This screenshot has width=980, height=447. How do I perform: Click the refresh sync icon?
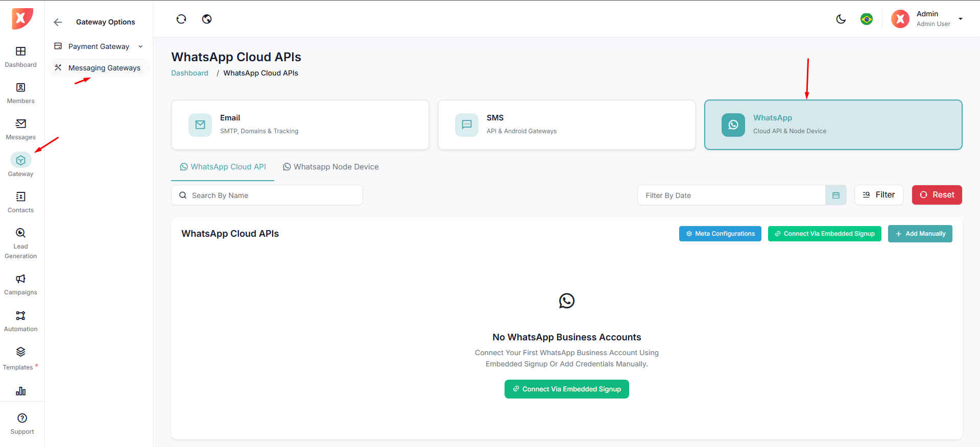(181, 19)
